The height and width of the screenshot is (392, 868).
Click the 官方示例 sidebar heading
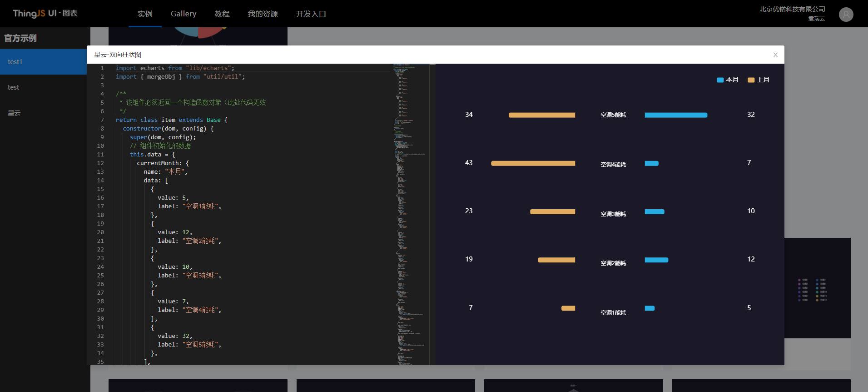click(x=20, y=38)
